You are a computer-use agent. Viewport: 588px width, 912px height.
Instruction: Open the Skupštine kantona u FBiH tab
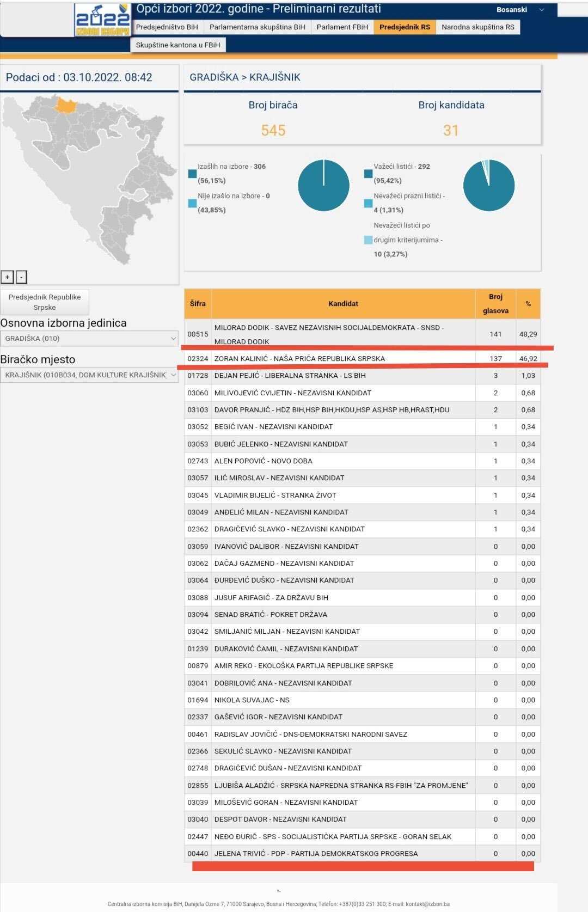pos(178,45)
